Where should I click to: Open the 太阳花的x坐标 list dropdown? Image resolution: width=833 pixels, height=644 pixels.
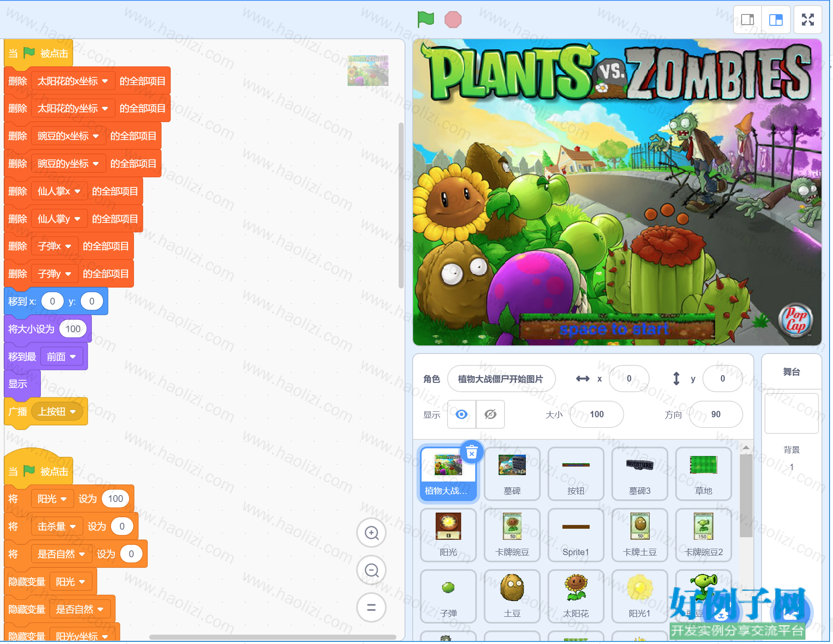coord(73,81)
